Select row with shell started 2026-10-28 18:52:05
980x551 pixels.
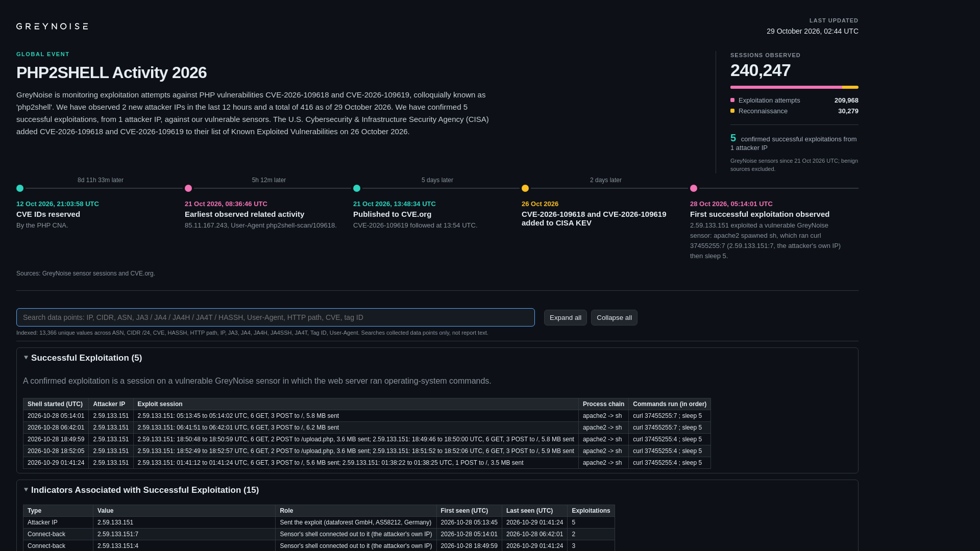367,451
